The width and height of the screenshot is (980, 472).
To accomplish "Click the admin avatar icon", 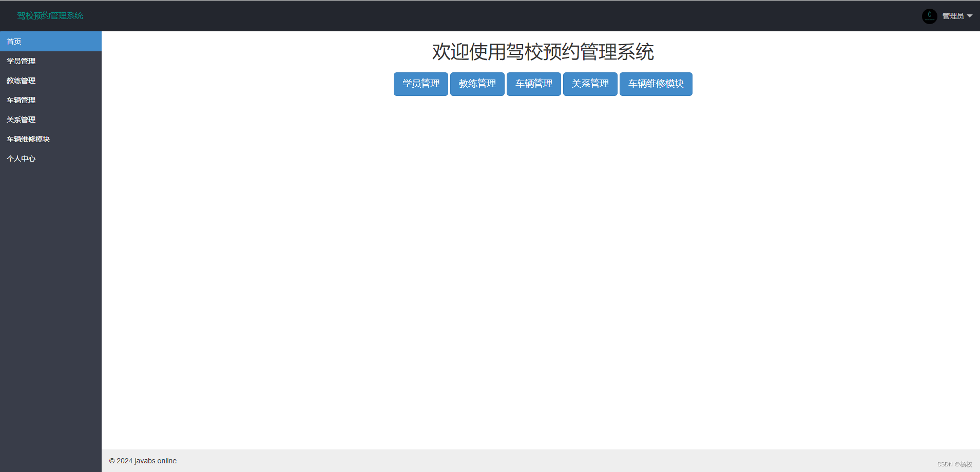I will pos(929,16).
